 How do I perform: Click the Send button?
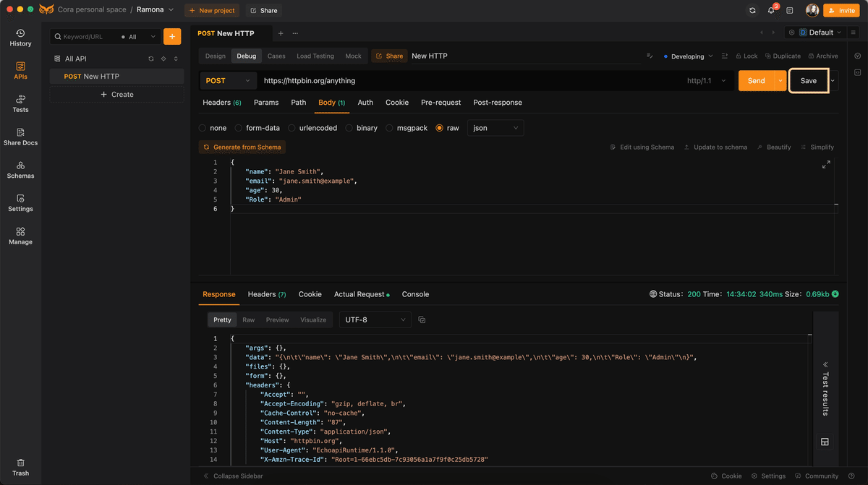(756, 81)
